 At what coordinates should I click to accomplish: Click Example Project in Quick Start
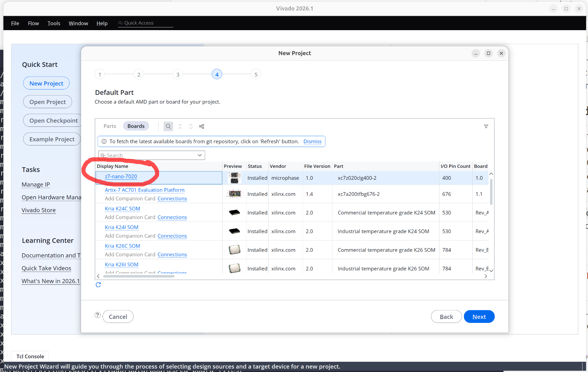tap(52, 139)
